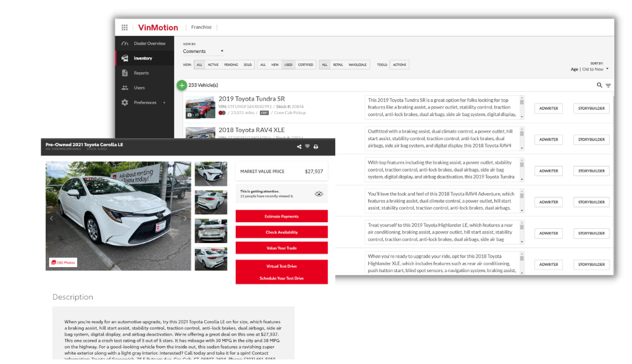Select the ACTIVE view filter

(213, 65)
